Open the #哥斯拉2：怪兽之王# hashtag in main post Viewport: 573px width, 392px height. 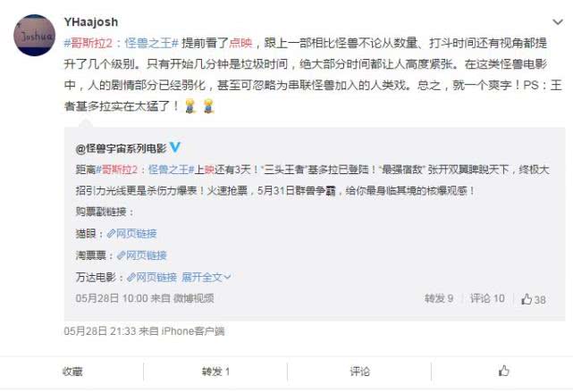121,43
